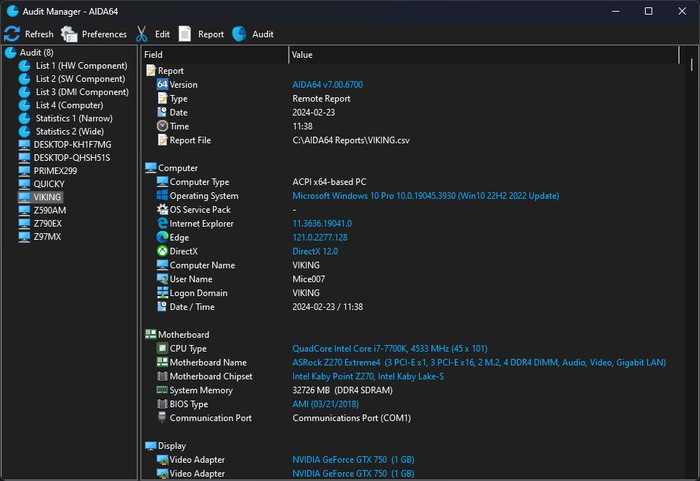The width and height of the screenshot is (700, 481).
Task: Select List 1 (HW Component) in tree
Action: click(81, 66)
